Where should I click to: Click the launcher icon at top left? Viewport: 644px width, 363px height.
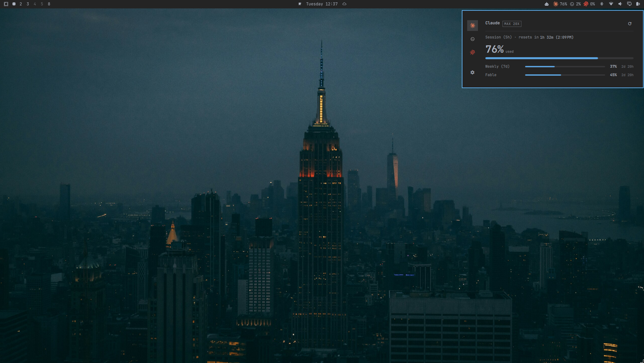(x=6, y=4)
